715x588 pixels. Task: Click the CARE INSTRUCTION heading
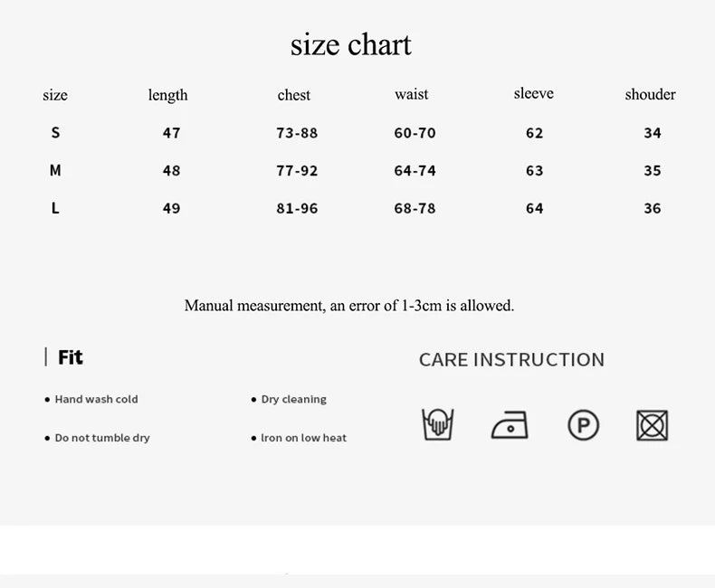click(x=511, y=359)
